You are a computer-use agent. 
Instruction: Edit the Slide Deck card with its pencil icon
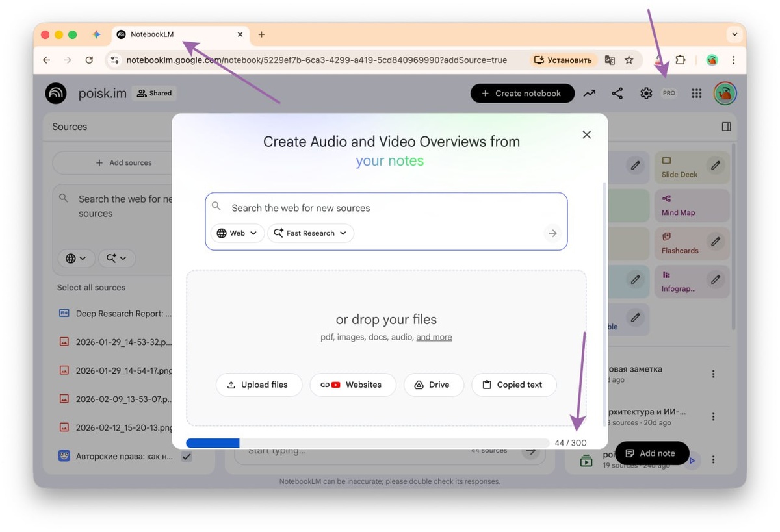click(x=715, y=166)
